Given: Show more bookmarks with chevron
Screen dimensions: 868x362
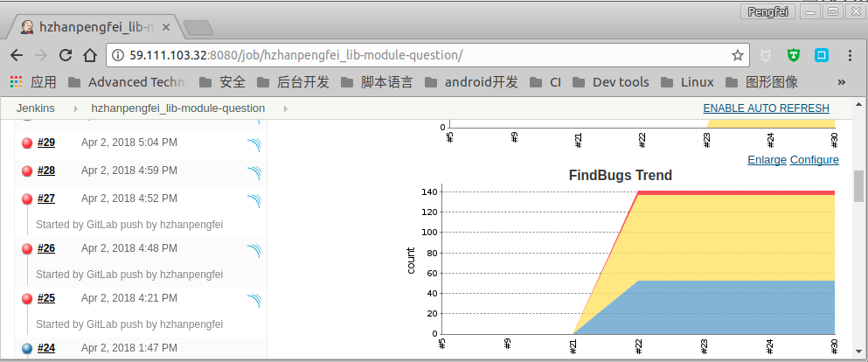Looking at the screenshot, I should tap(842, 82).
